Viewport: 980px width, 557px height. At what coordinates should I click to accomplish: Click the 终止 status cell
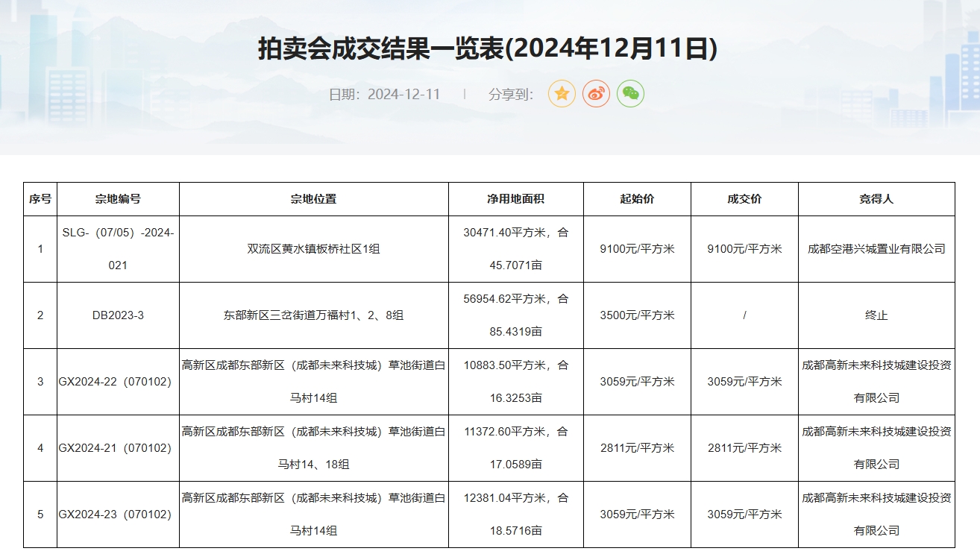[876, 315]
